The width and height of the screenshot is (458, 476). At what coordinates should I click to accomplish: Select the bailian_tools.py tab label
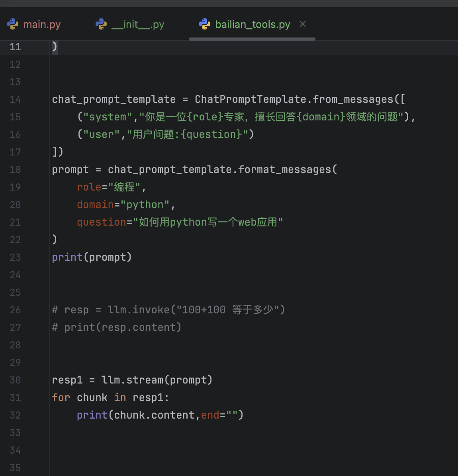point(252,25)
